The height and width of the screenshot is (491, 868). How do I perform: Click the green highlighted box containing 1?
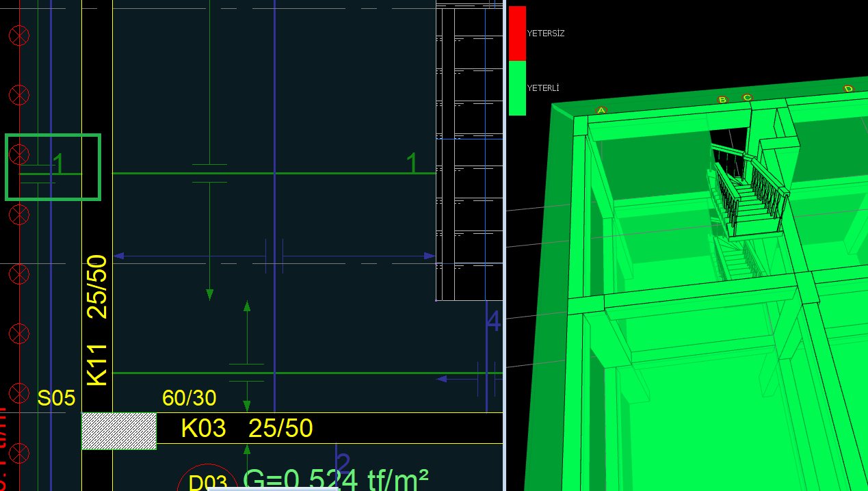pyautogui.click(x=53, y=167)
